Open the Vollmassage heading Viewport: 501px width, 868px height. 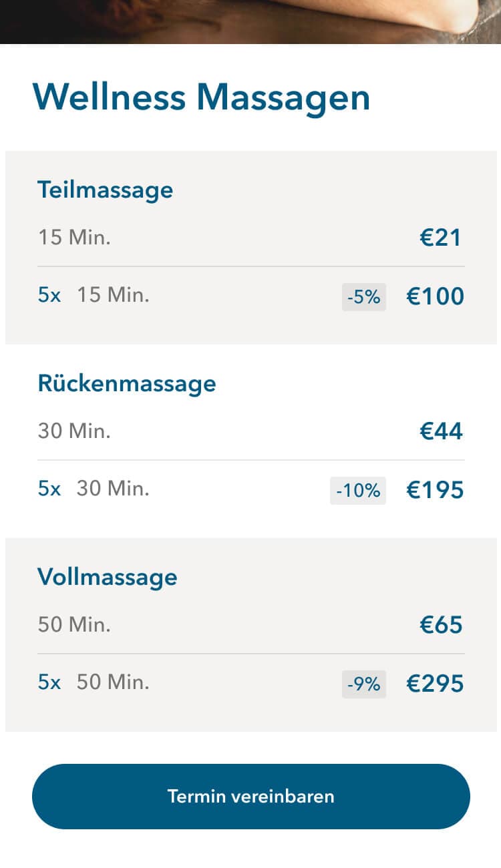[108, 577]
